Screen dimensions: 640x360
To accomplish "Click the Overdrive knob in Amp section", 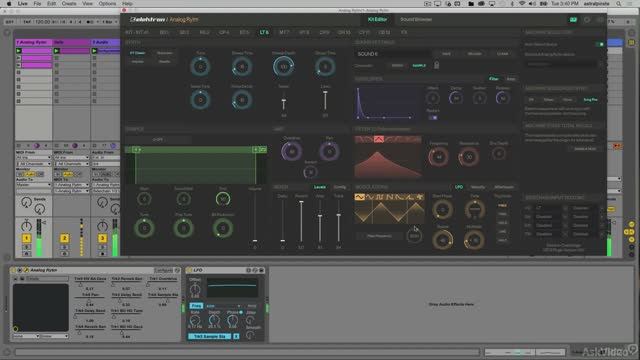I will pos(291,151).
